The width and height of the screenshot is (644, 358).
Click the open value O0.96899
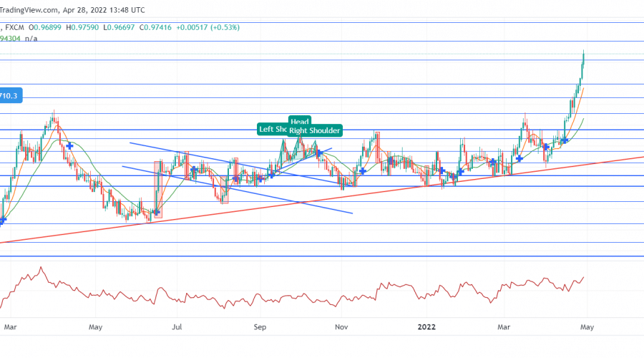pyautogui.click(x=45, y=27)
